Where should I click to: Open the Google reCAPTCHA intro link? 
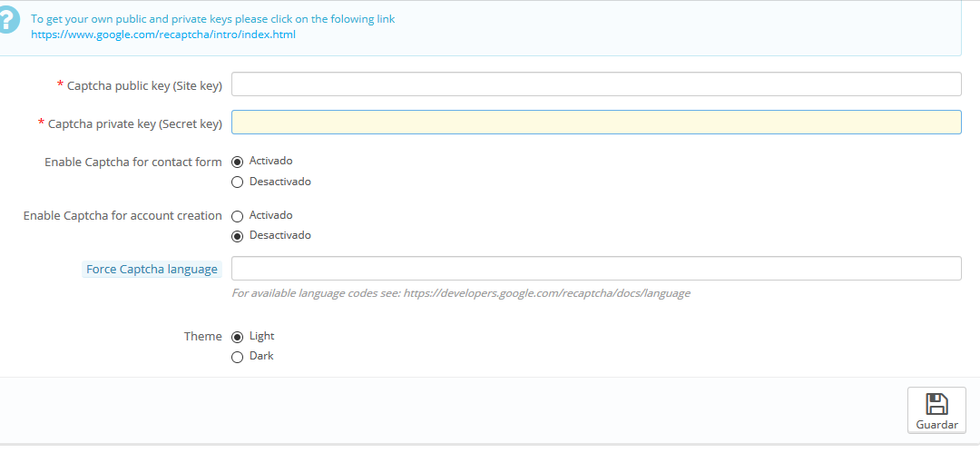point(163,34)
